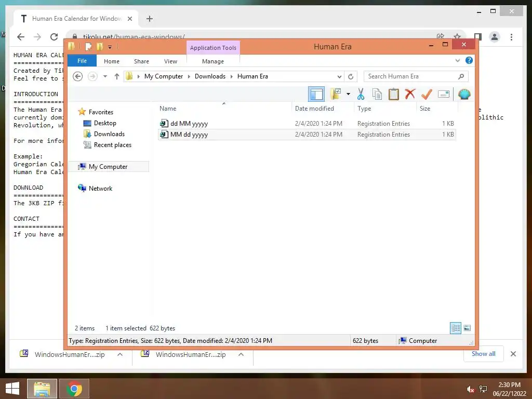Click Show all downloads in Chrome
The image size is (532, 399).
tap(484, 354)
